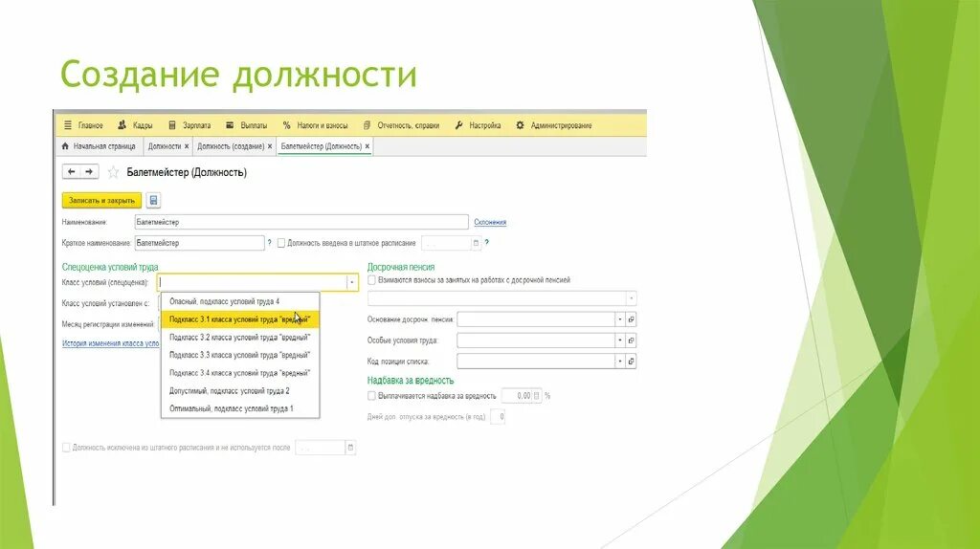This screenshot has height=549, width=980.
Task: Open the Выплаты menu section
Action: [x=254, y=125]
